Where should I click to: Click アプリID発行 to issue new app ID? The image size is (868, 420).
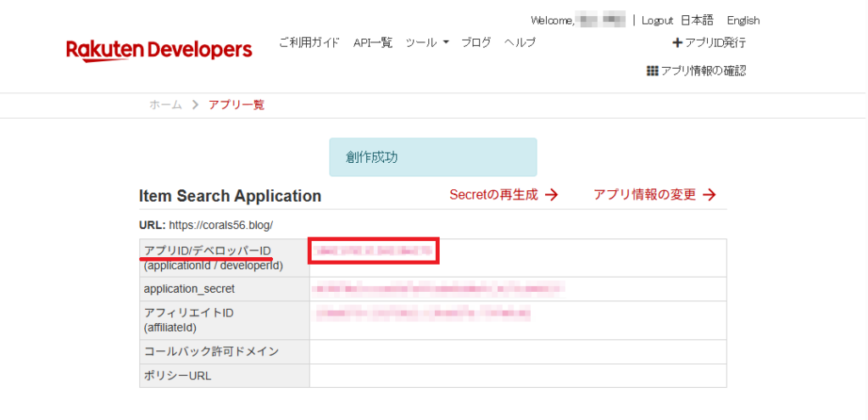(709, 42)
